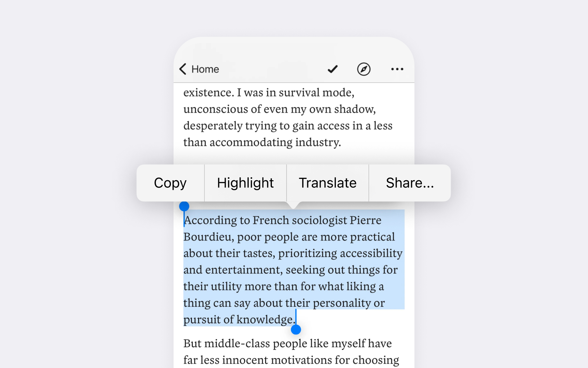Tap the back chevron arrow
Viewport: 588px width, 368px height.
[x=183, y=69]
